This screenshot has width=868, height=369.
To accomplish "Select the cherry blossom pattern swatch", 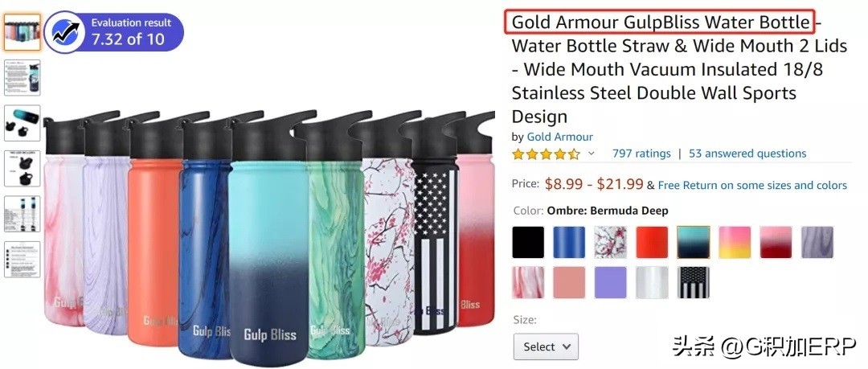I will click(611, 242).
